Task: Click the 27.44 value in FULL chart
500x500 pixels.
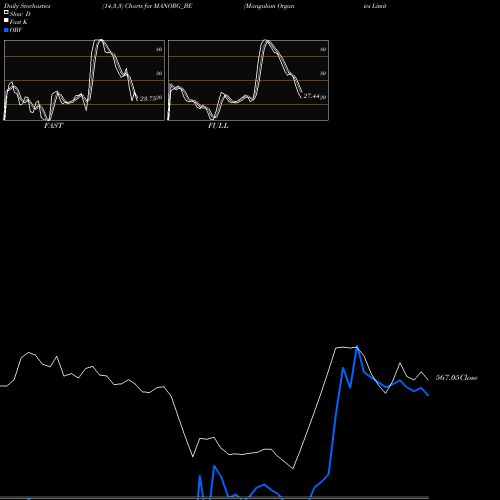Action: [x=312, y=96]
